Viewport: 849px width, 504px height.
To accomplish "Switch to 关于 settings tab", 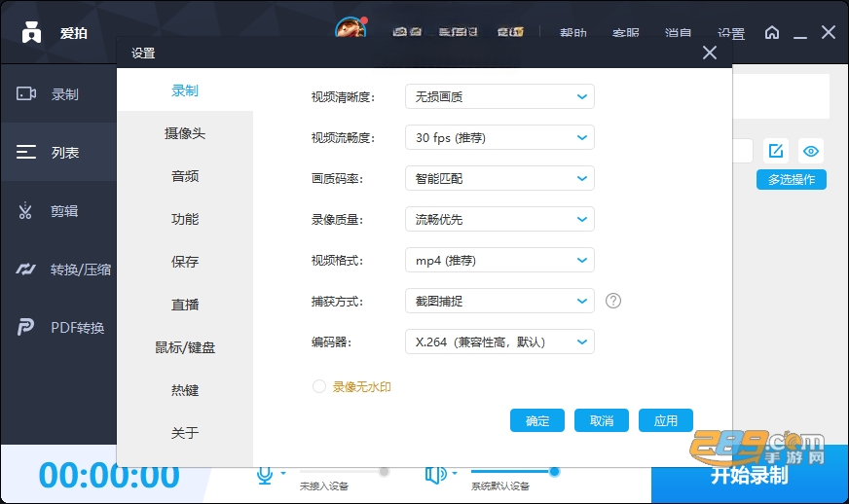I will 185,433.
